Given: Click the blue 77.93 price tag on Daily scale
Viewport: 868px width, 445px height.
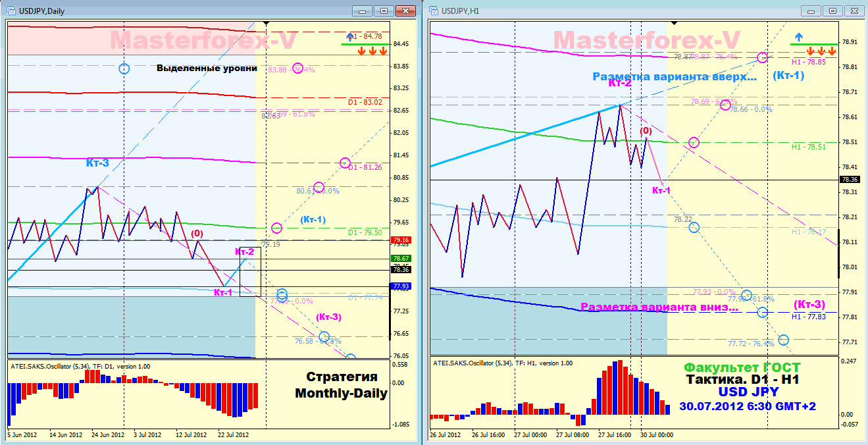Looking at the screenshot, I should point(401,286).
